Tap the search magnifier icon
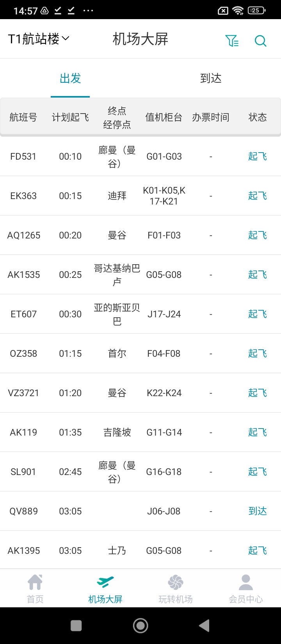The image size is (281, 644). click(260, 41)
